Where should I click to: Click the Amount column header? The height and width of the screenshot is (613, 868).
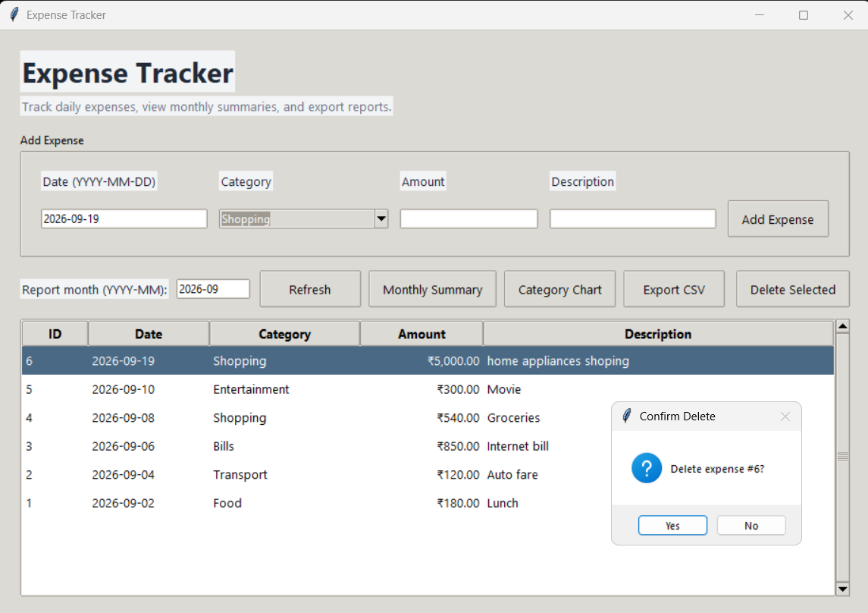[421, 334]
